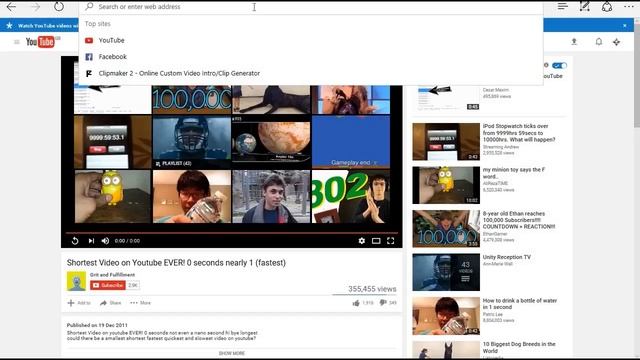Toggle the Autoplay switch
640x360 pixels.
pos(559,65)
